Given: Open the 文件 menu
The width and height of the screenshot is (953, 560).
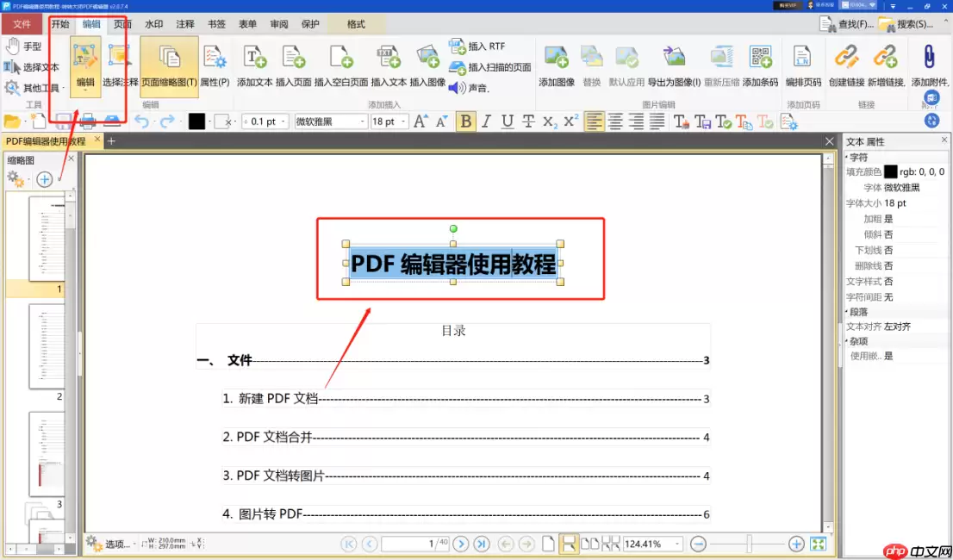Looking at the screenshot, I should pyautogui.click(x=22, y=24).
